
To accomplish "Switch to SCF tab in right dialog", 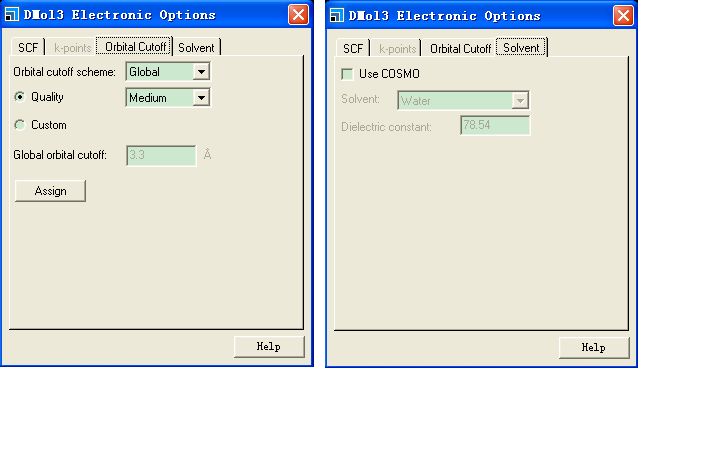I will click(353, 49).
